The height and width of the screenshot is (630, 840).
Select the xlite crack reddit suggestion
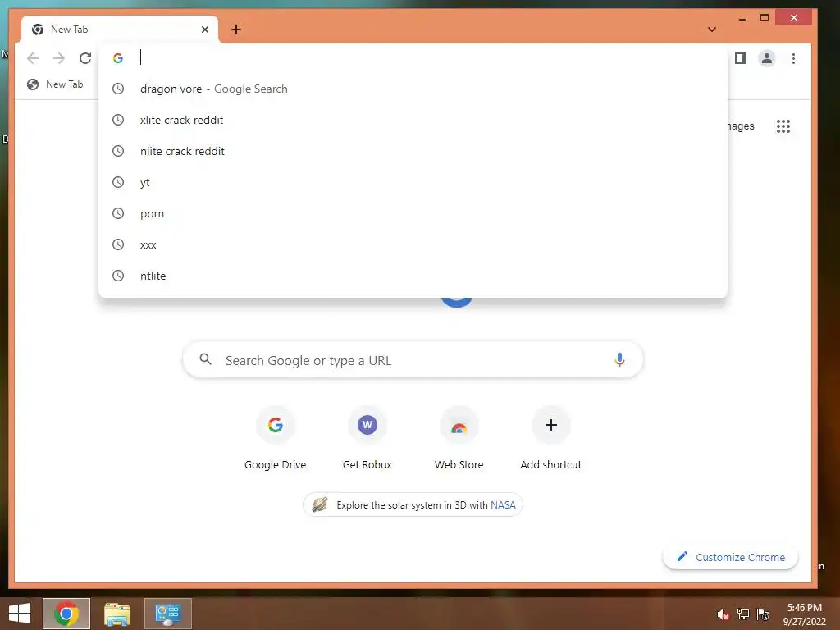(413, 120)
